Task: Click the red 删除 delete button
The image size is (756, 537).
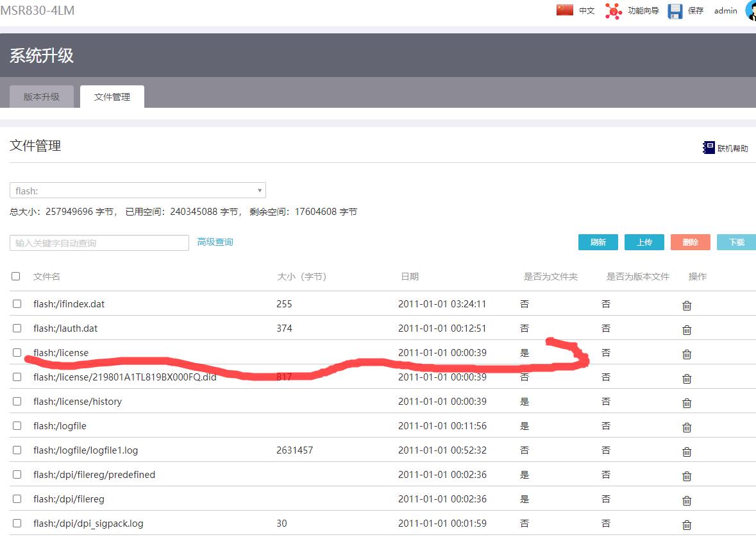Action: pyautogui.click(x=691, y=242)
